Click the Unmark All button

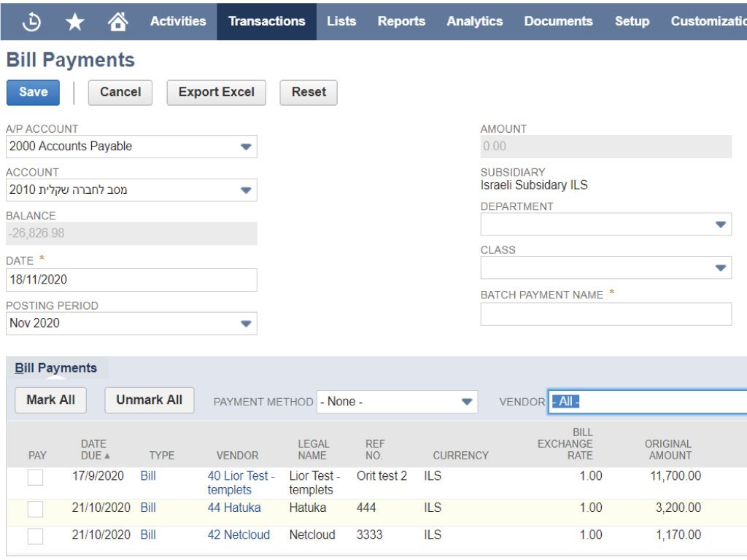point(149,400)
